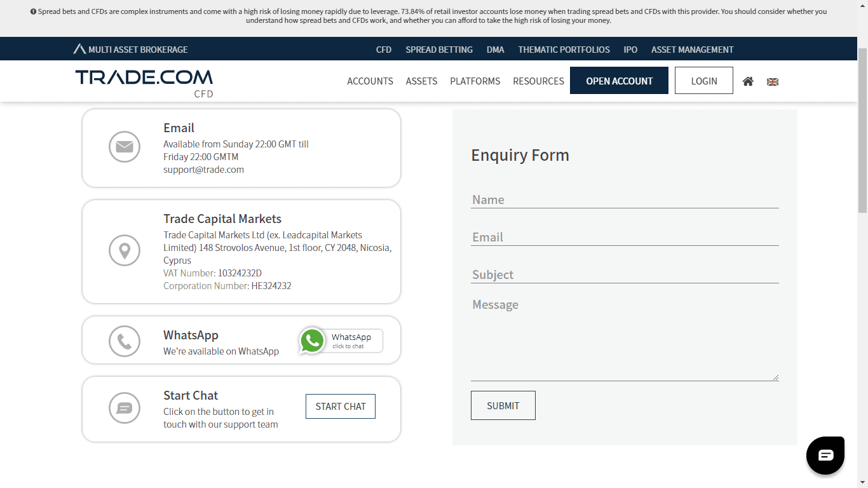The width and height of the screenshot is (868, 488).
Task: Click the Multi Asset Brokerage logo icon
Action: [x=79, y=49]
